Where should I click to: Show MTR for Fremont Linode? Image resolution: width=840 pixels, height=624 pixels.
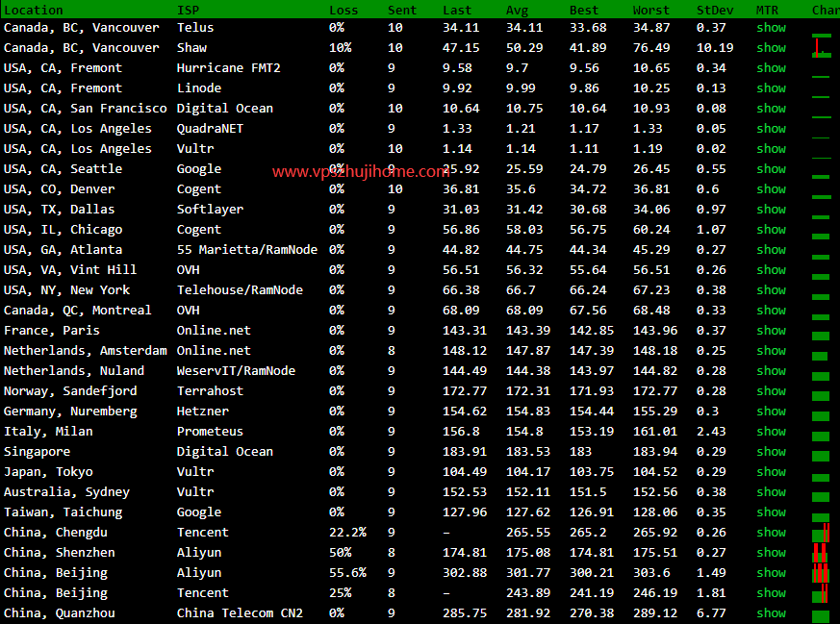click(x=771, y=88)
